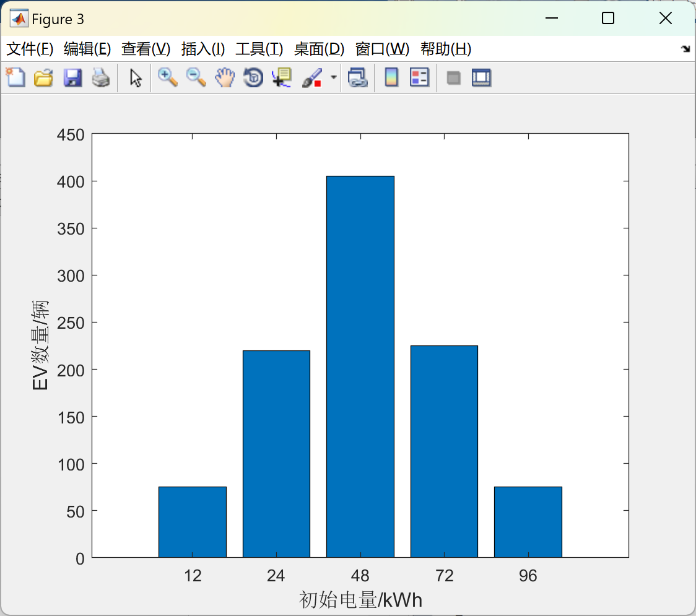The height and width of the screenshot is (616, 696).
Task: Insert a Colorbar from the toolbar
Action: coord(391,77)
